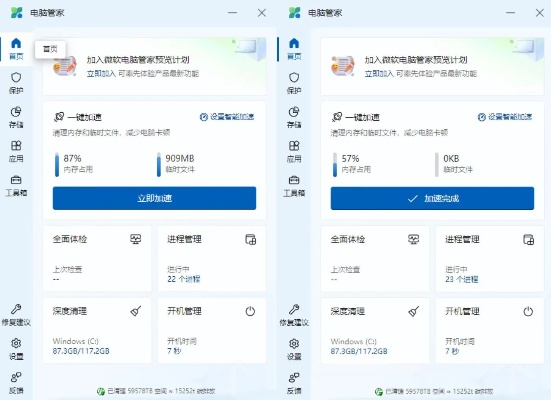Click green status icon at right window bottom
The image size is (551, 400).
(x=379, y=391)
